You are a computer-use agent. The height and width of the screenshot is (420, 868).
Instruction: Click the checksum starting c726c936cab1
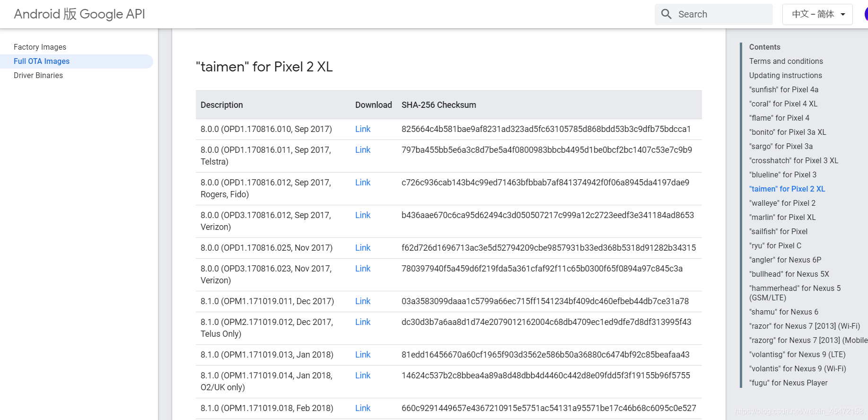click(545, 183)
